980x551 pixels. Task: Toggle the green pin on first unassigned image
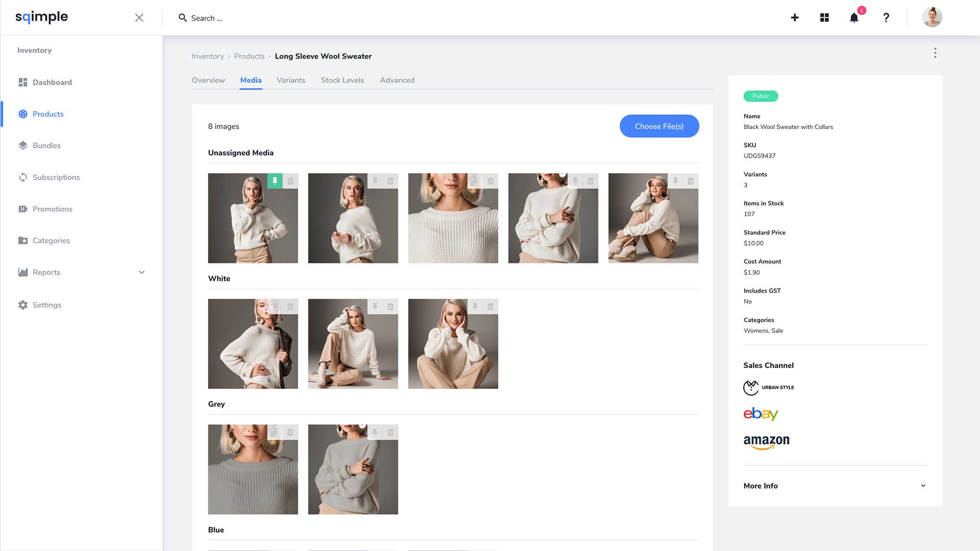point(275,181)
